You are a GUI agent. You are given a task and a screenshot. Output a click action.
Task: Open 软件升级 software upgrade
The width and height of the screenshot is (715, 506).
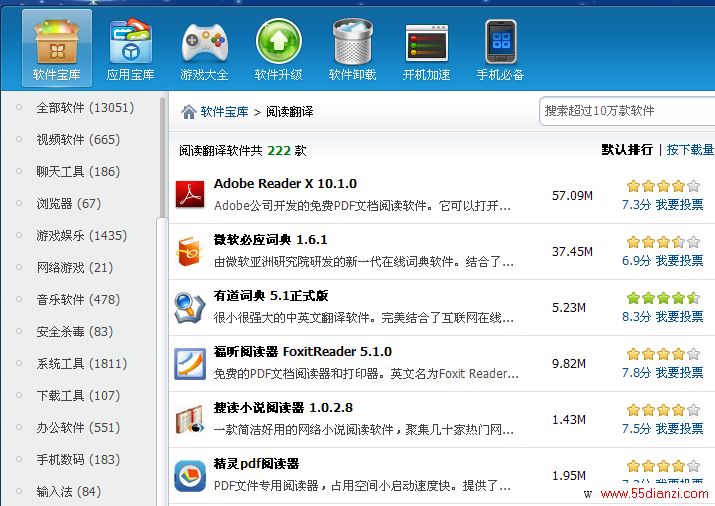[278, 48]
